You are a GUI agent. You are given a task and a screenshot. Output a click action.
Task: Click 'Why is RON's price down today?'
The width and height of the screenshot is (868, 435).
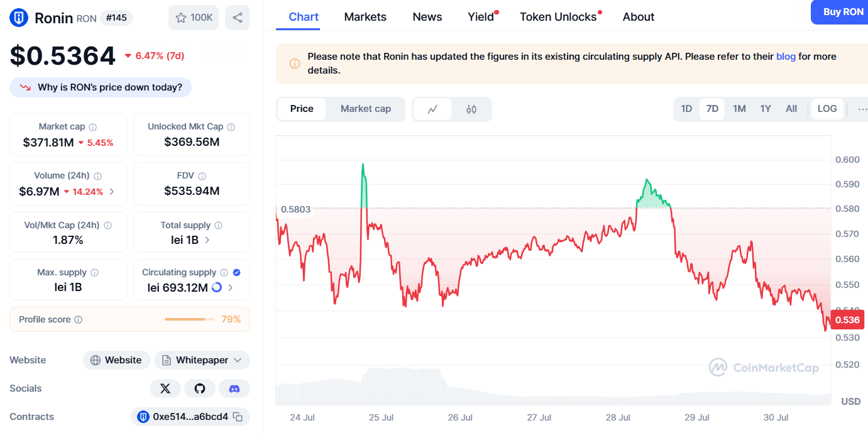pyautogui.click(x=101, y=87)
